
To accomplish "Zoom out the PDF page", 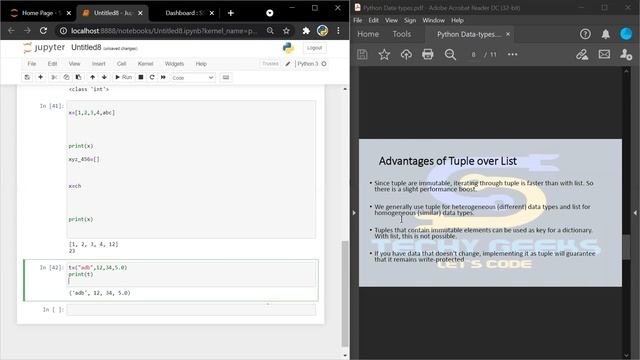I will pyautogui.click(x=450, y=54).
